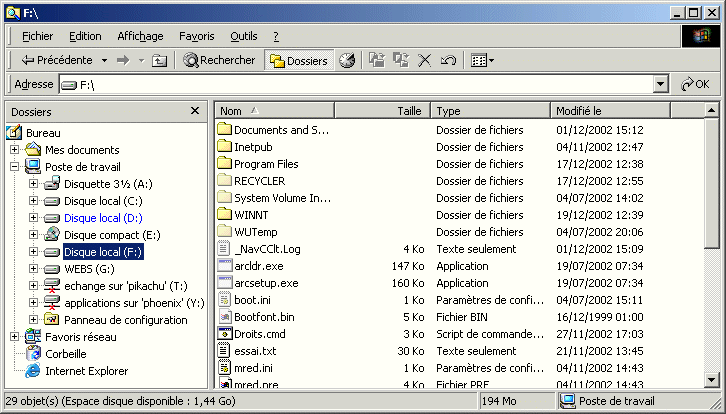Open the Outils menu

point(243,35)
